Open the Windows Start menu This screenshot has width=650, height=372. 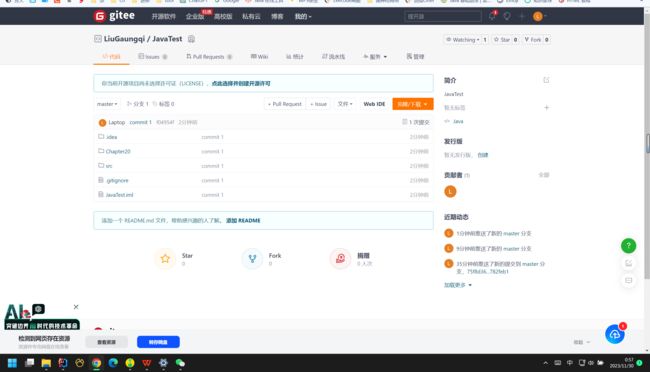coord(12,363)
